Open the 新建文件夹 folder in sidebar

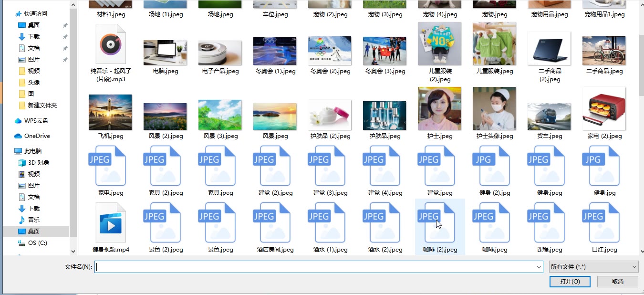click(x=37, y=105)
